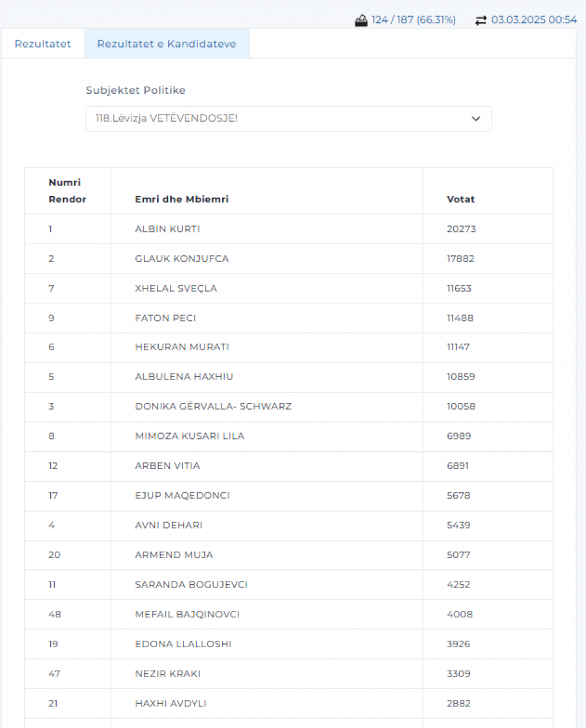The image size is (586, 728).
Task: Click vote count 2882
Action: [x=458, y=703]
